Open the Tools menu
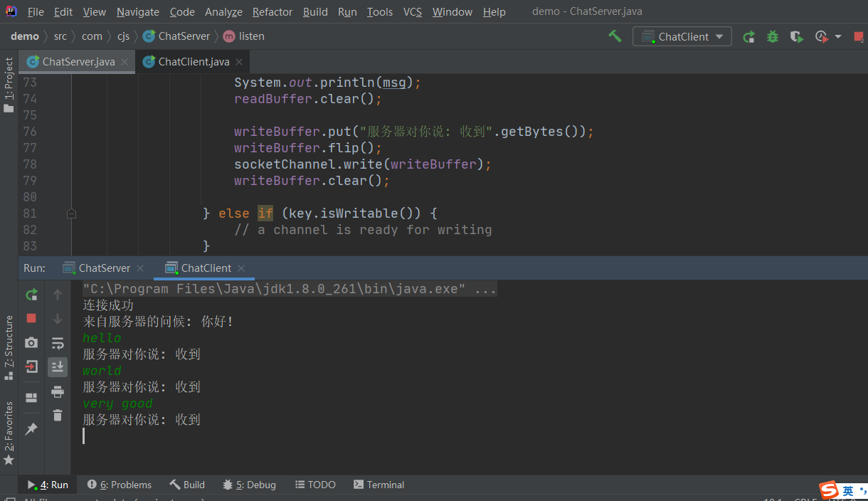 point(380,12)
